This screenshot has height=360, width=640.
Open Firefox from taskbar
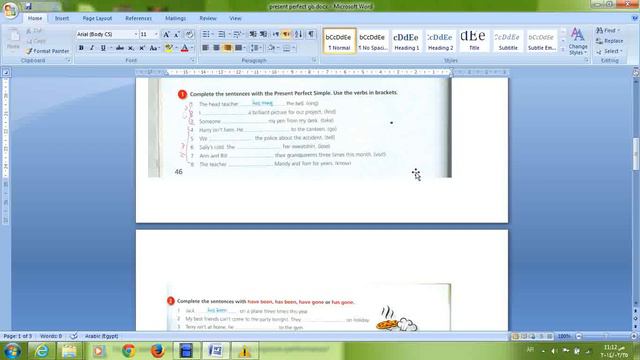coord(157,351)
